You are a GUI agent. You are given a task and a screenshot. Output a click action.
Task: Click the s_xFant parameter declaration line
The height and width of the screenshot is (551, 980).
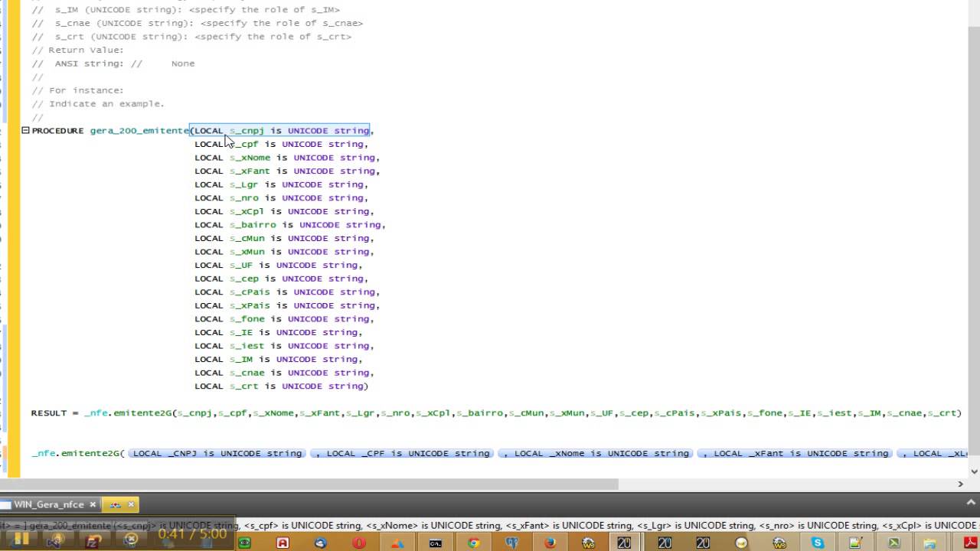[287, 171]
